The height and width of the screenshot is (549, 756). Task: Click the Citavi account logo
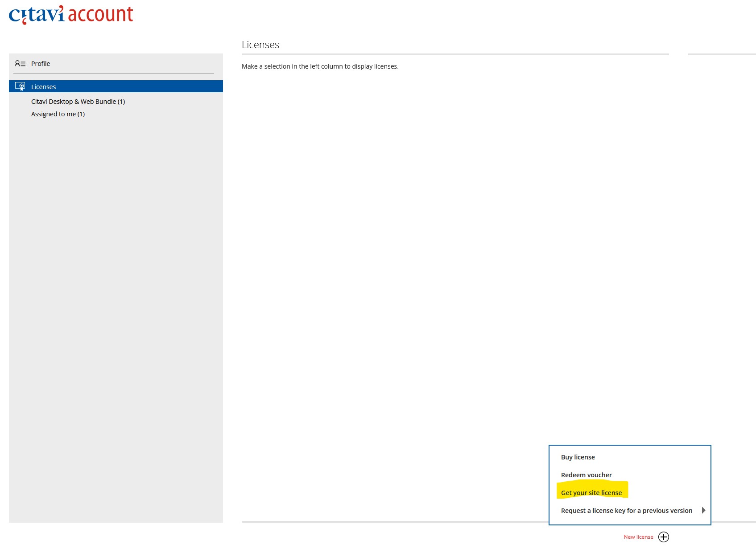pos(71,15)
